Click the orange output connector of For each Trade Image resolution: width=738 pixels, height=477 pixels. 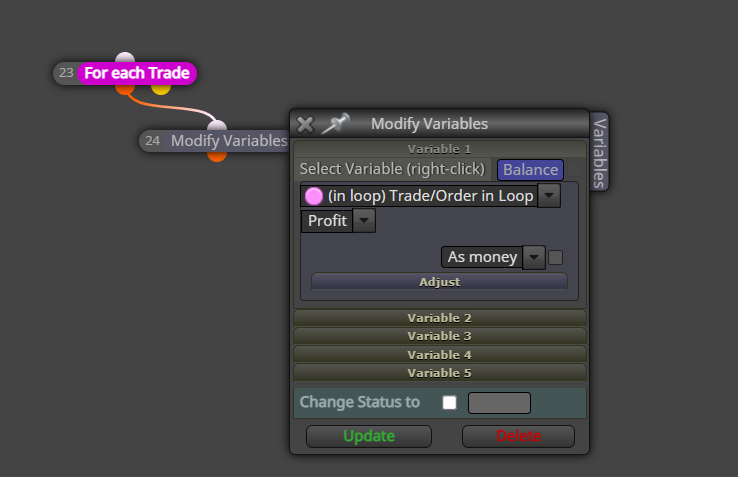(125, 89)
